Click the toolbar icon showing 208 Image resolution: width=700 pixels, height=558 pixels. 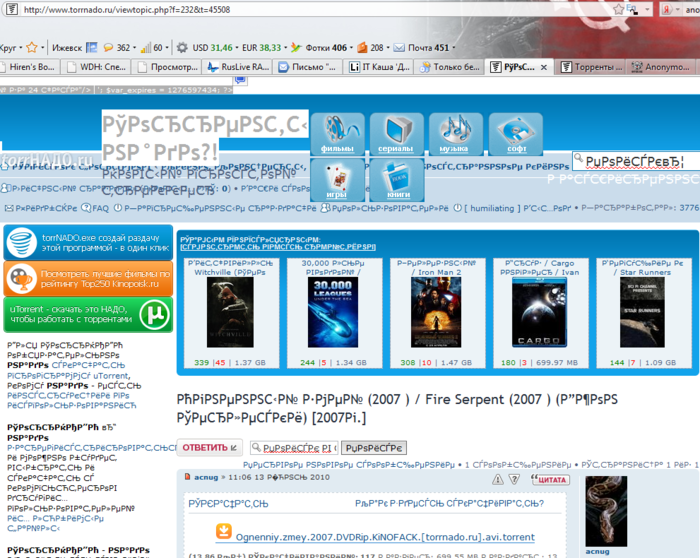tap(362, 47)
